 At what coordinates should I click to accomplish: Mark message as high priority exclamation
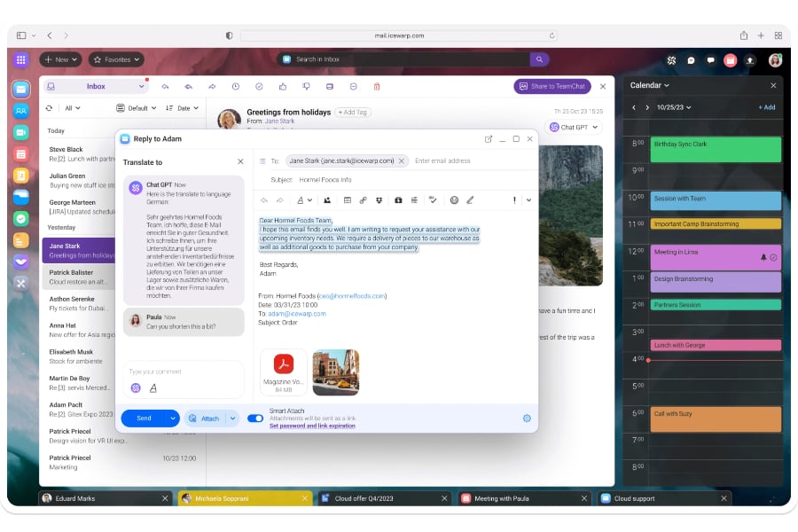513,200
